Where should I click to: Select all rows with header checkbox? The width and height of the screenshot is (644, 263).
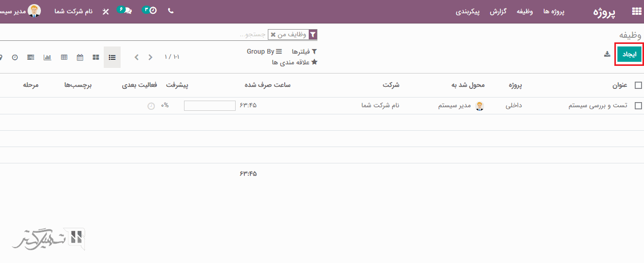(x=638, y=85)
